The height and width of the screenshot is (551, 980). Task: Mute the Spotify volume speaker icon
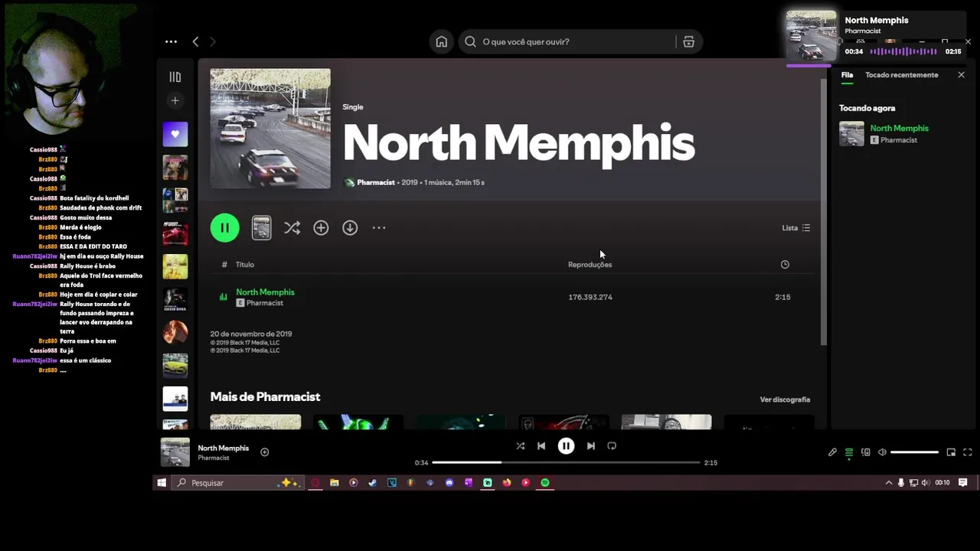click(x=882, y=452)
